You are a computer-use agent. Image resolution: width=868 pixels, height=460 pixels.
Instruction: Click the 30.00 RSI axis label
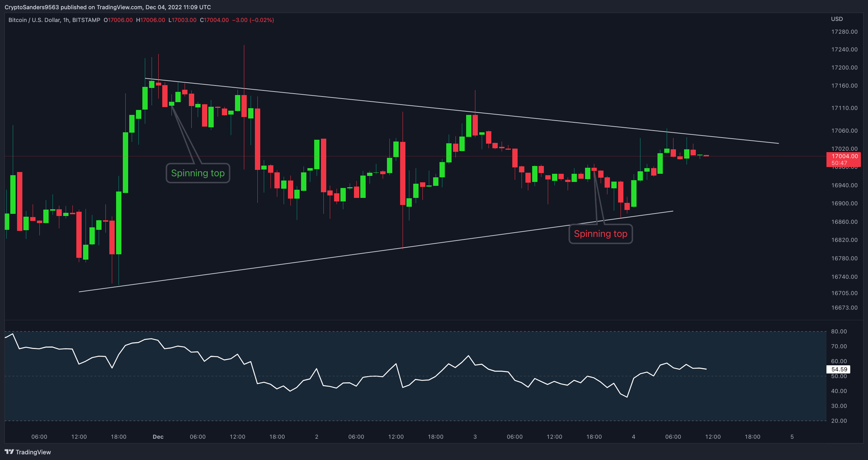[x=839, y=406]
